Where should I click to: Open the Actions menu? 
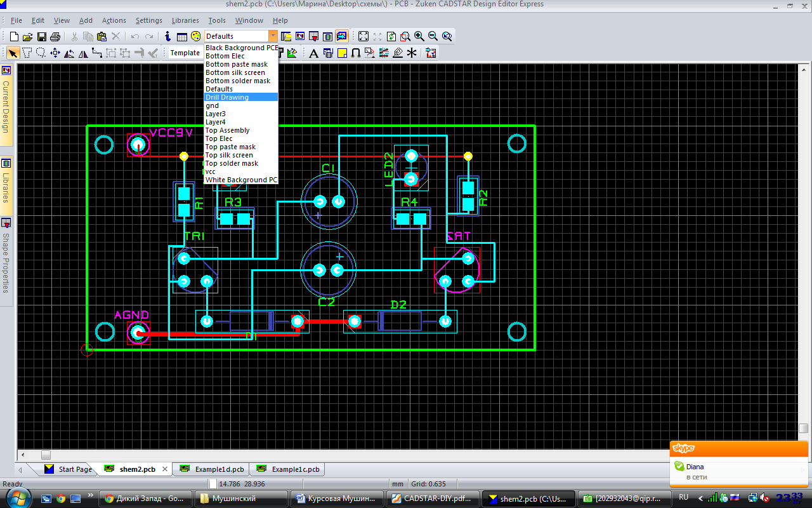point(114,20)
